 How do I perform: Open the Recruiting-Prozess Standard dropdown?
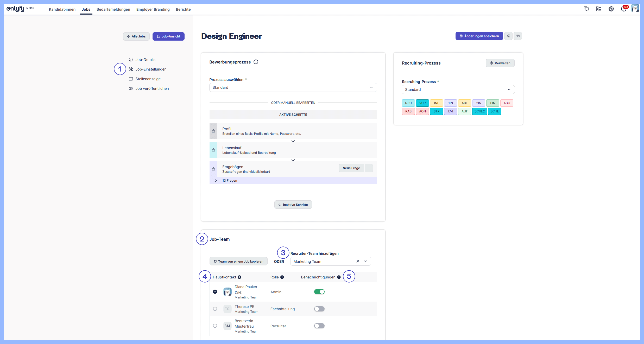tap(458, 90)
